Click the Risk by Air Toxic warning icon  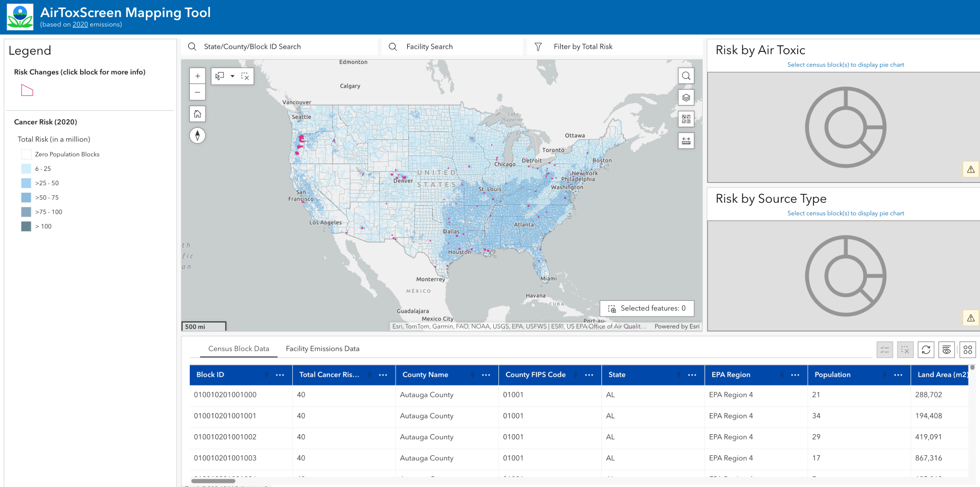tap(971, 170)
